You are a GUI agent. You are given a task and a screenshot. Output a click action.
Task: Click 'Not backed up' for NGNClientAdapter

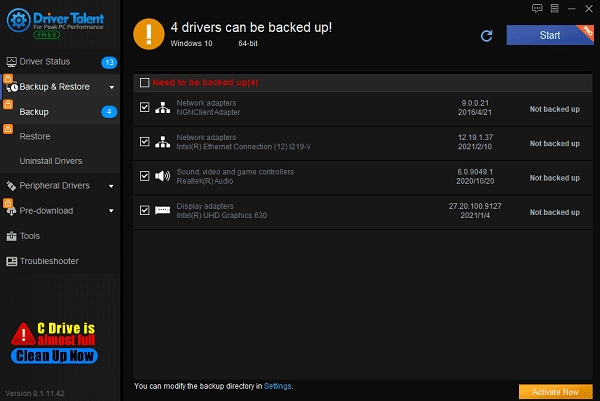pos(554,109)
